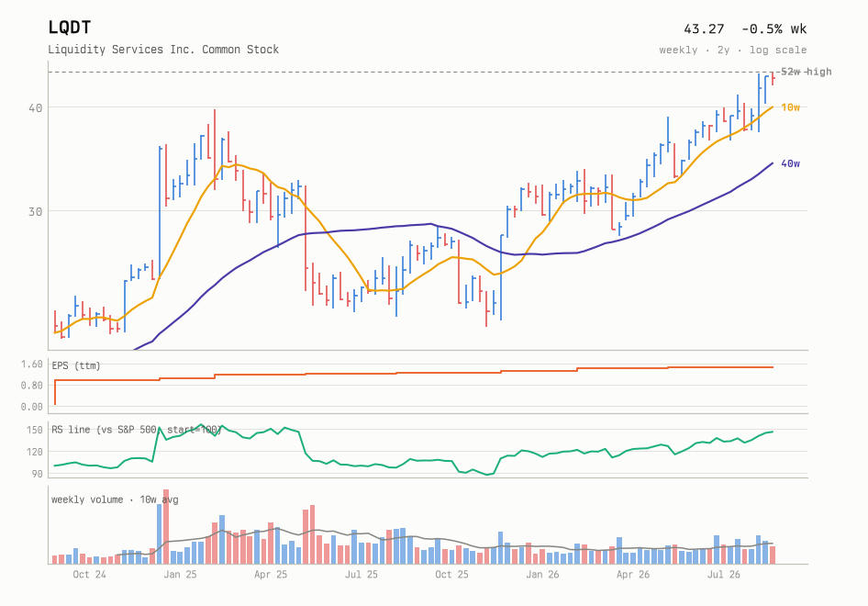
Task: Click the Jan 26 date axis label
Action: 542,575
